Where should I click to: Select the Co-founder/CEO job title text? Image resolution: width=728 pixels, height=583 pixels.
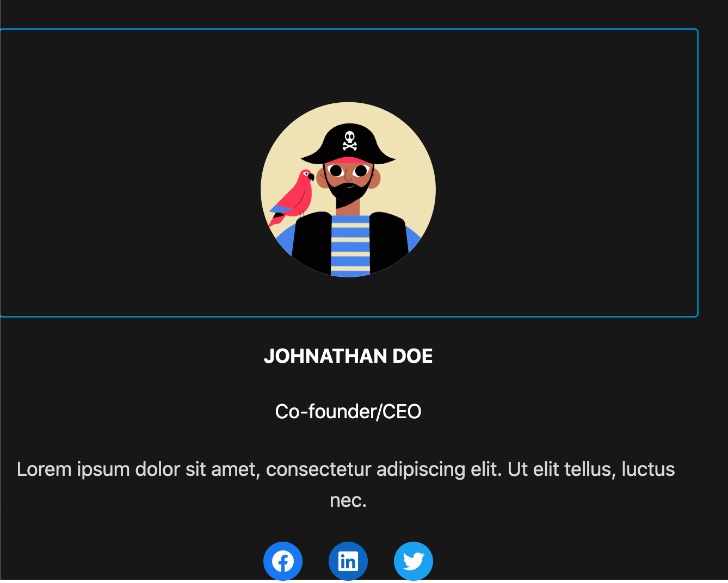coord(348,412)
